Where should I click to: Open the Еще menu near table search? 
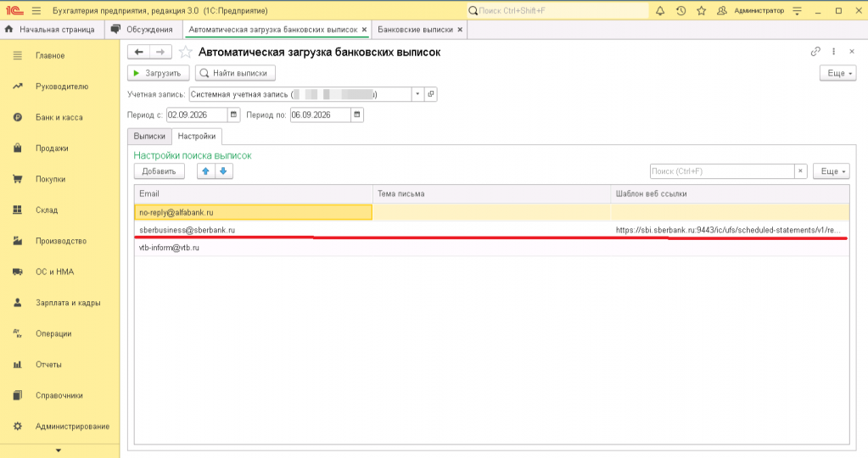[832, 171]
